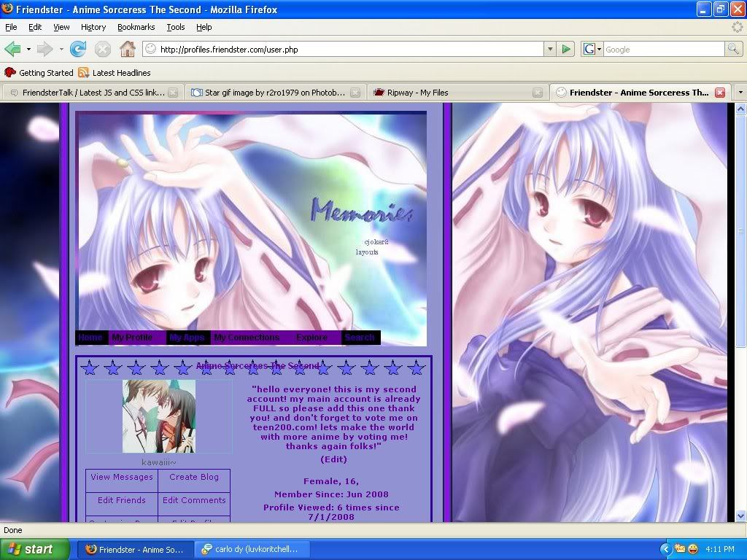Viewport: 747px width, 560px height.
Task: Click the green Go arrow button
Action: click(566, 50)
